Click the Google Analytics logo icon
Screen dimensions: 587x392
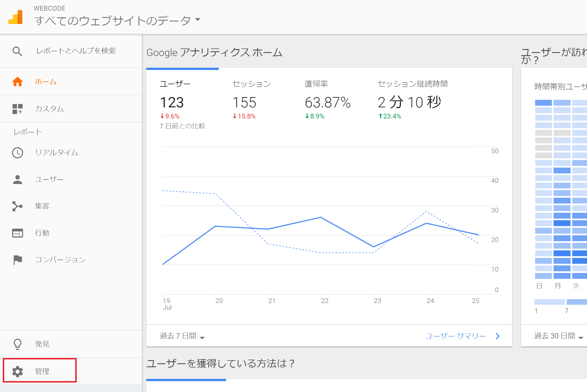pyautogui.click(x=15, y=17)
